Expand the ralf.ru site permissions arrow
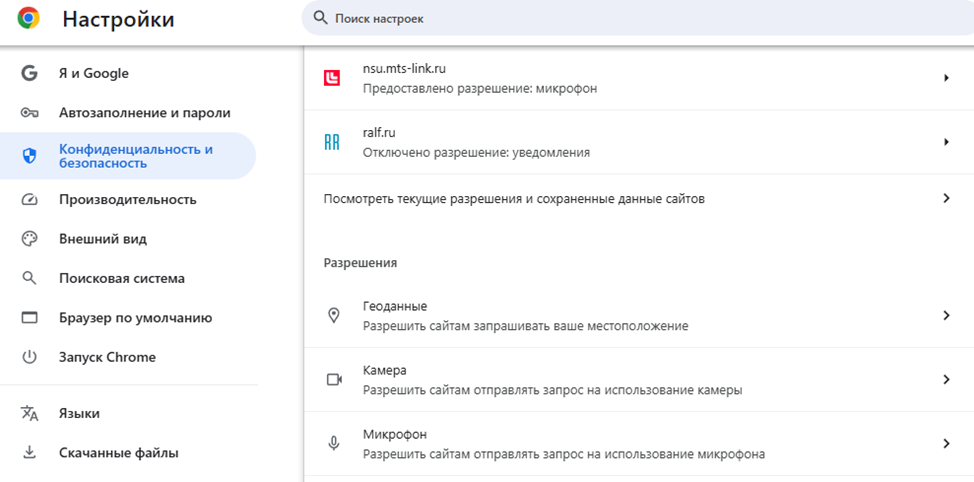The image size is (974, 482). click(945, 142)
